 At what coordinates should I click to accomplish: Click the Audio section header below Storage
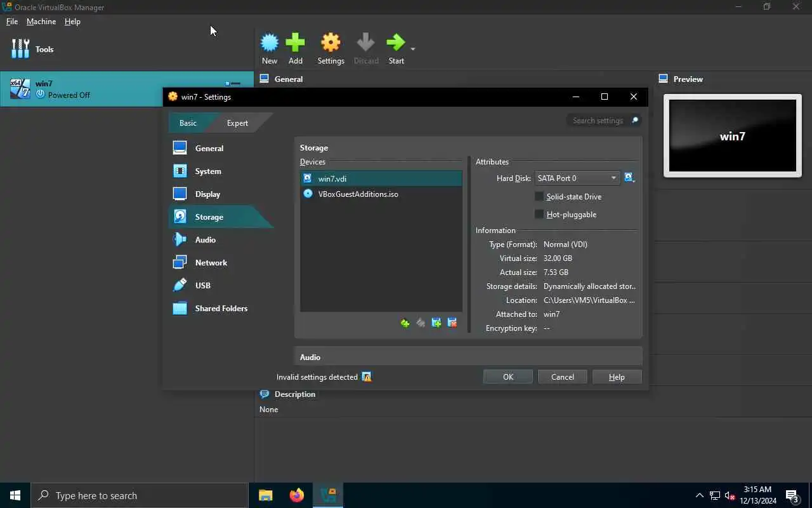pos(310,357)
